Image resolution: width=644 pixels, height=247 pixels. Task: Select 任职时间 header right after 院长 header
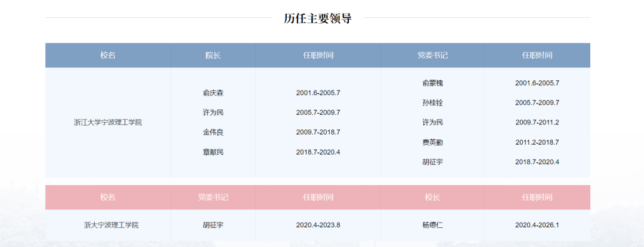tap(318, 55)
